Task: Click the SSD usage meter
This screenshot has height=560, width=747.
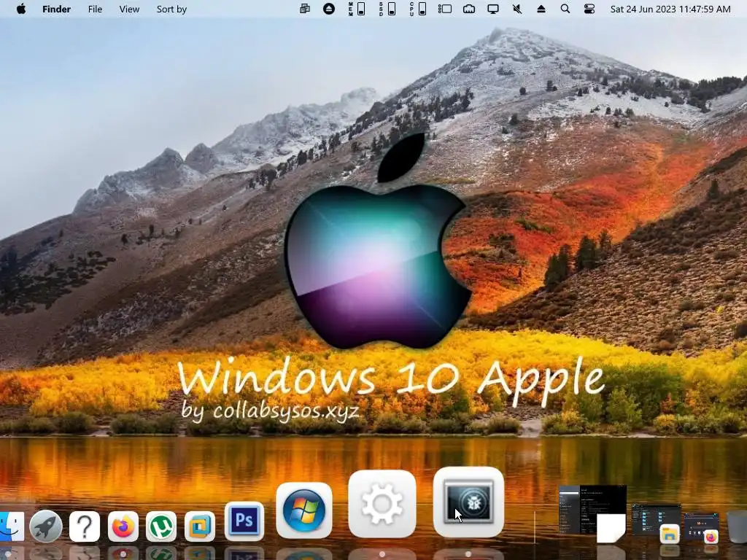Action: (x=387, y=9)
